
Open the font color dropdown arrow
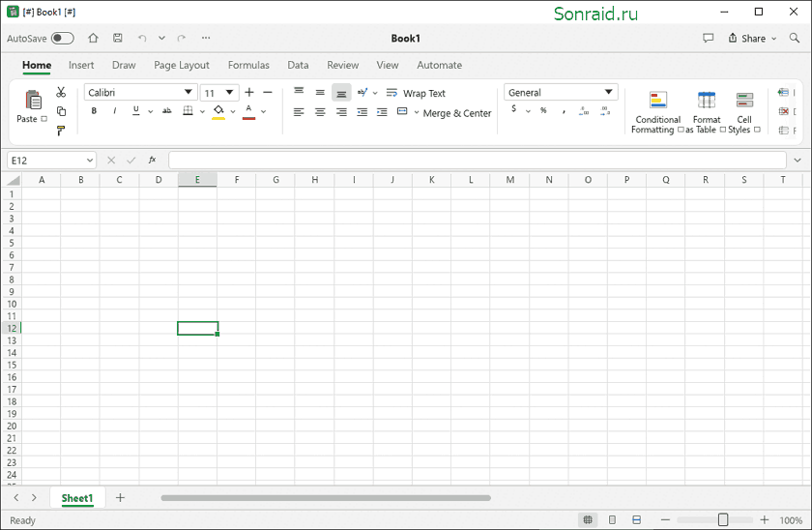click(264, 111)
